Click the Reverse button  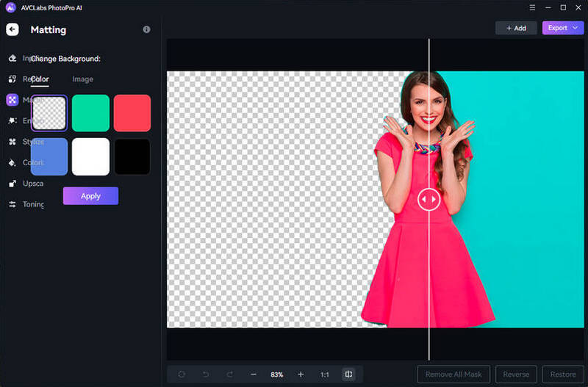click(x=516, y=375)
